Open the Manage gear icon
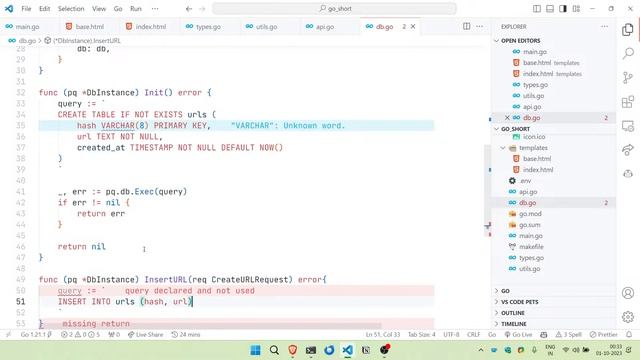Viewport: 640px width, 360px height. pyautogui.click(x=628, y=316)
